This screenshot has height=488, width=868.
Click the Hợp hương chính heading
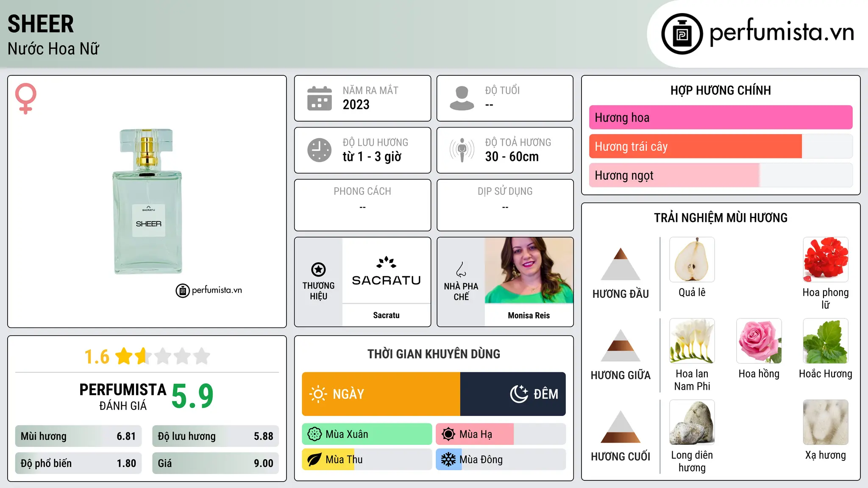point(721,90)
